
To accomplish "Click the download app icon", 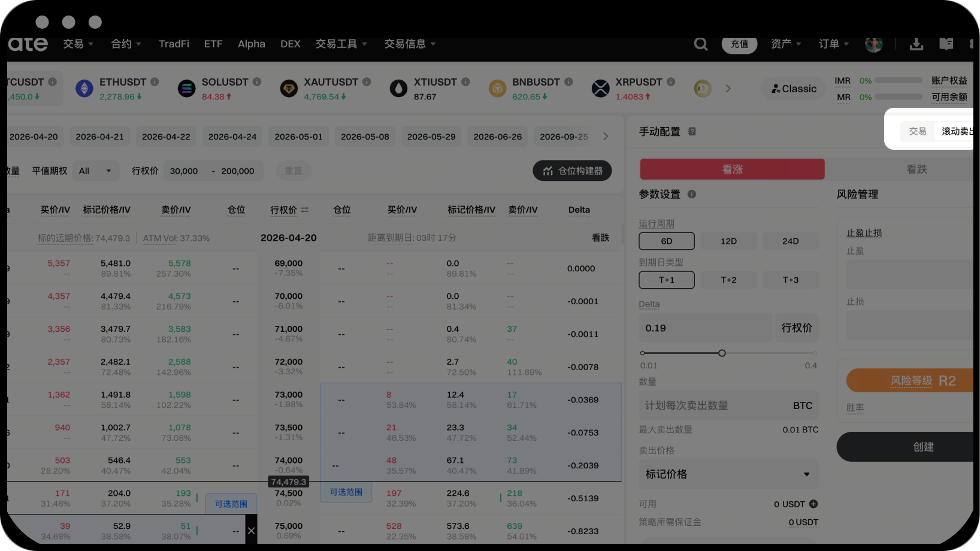I will (x=916, y=44).
